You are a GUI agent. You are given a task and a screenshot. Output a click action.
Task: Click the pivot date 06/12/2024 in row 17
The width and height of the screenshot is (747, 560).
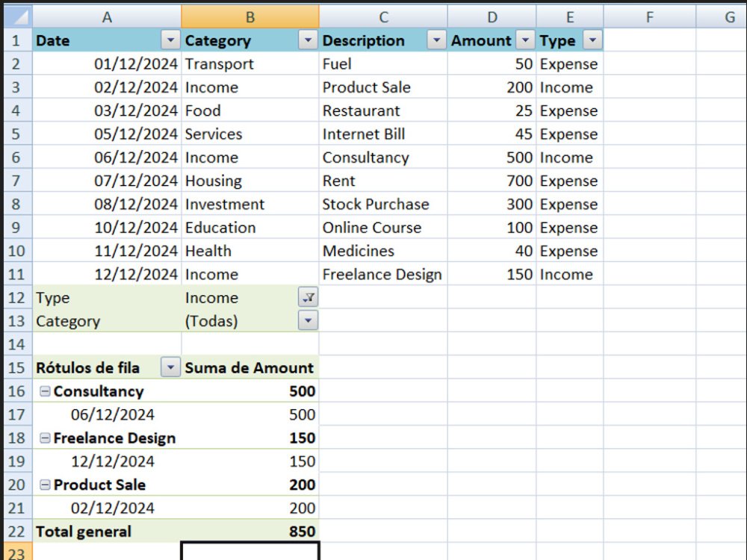tap(107, 414)
